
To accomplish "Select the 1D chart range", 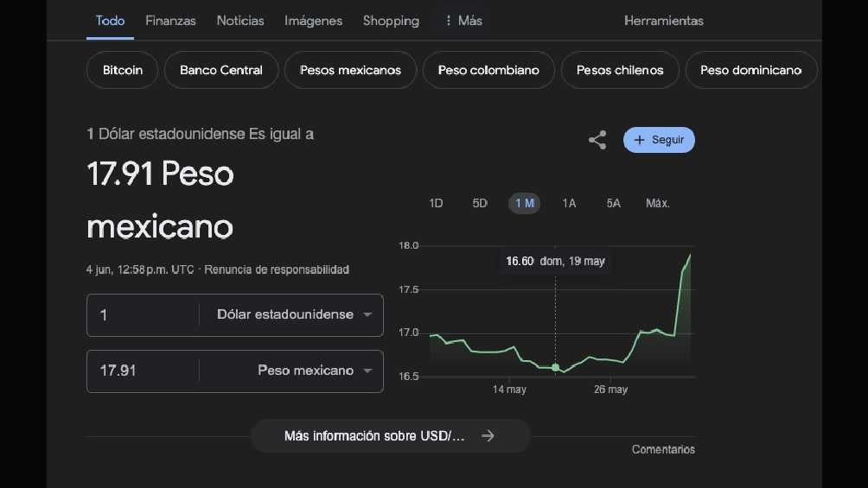I will click(x=436, y=203).
